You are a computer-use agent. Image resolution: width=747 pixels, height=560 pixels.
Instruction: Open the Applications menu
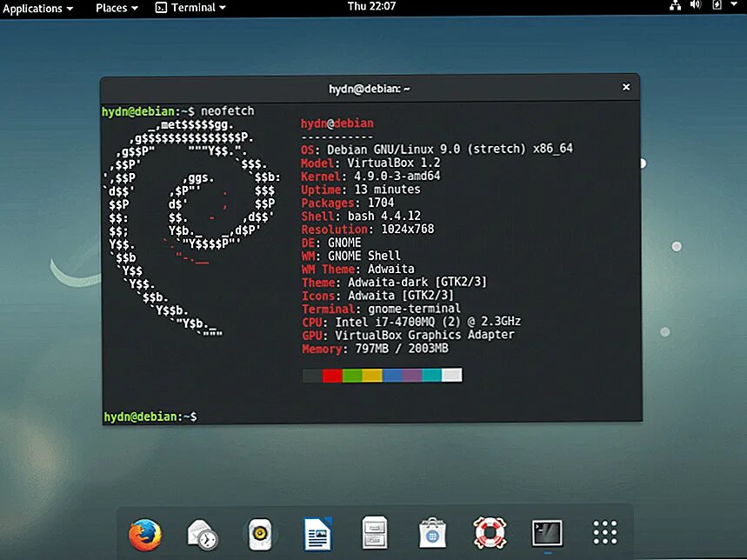click(x=38, y=8)
